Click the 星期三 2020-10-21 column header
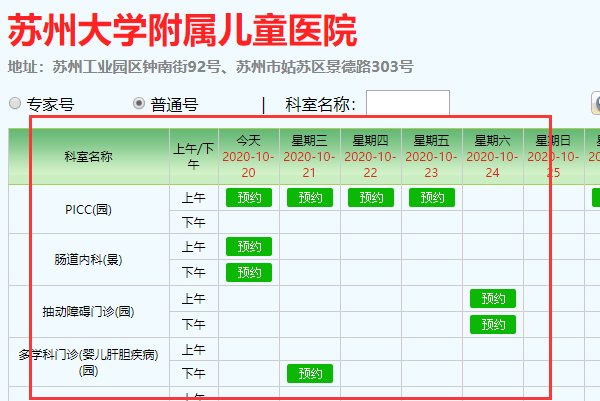The width and height of the screenshot is (600, 401). click(310, 156)
